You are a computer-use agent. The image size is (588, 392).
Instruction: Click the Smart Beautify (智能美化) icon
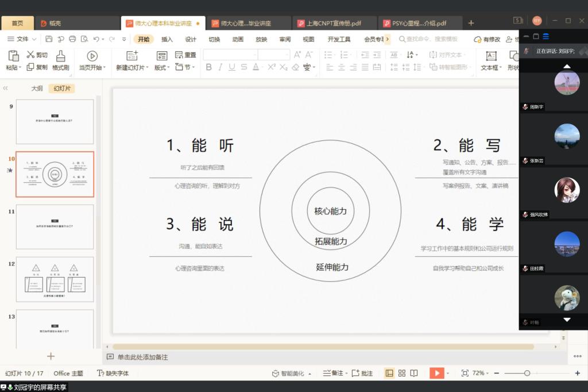pyautogui.click(x=276, y=373)
